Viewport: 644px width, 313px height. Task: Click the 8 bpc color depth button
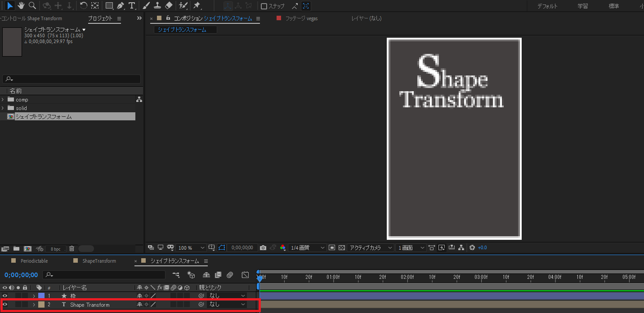55,249
